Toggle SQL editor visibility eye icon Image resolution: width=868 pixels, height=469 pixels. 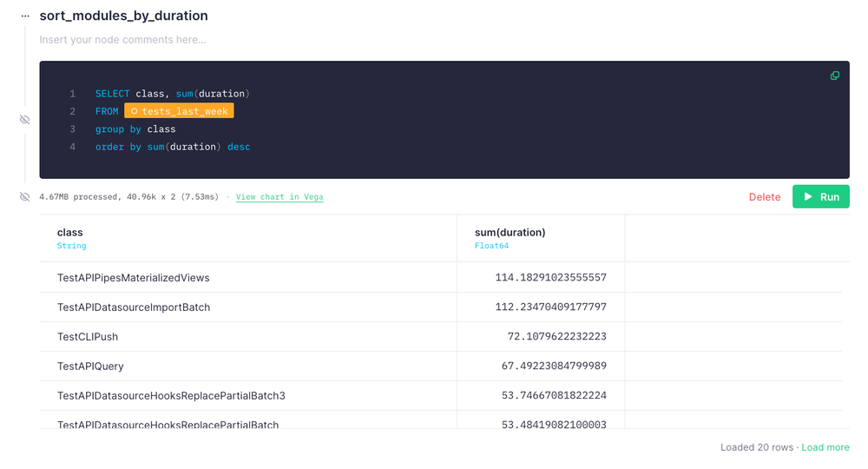25,120
